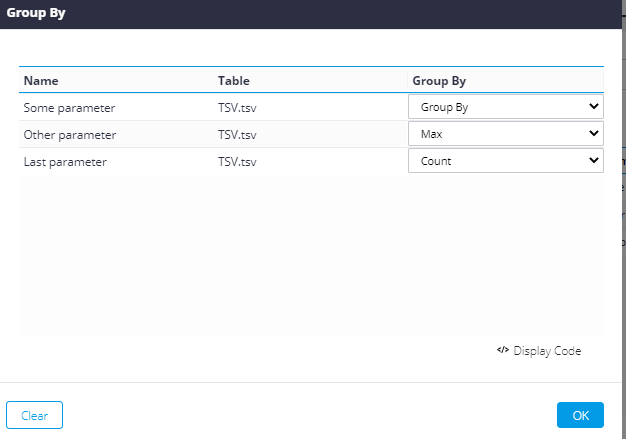
Task: Open the Group By dropdown for Some parameter
Action: (x=505, y=107)
